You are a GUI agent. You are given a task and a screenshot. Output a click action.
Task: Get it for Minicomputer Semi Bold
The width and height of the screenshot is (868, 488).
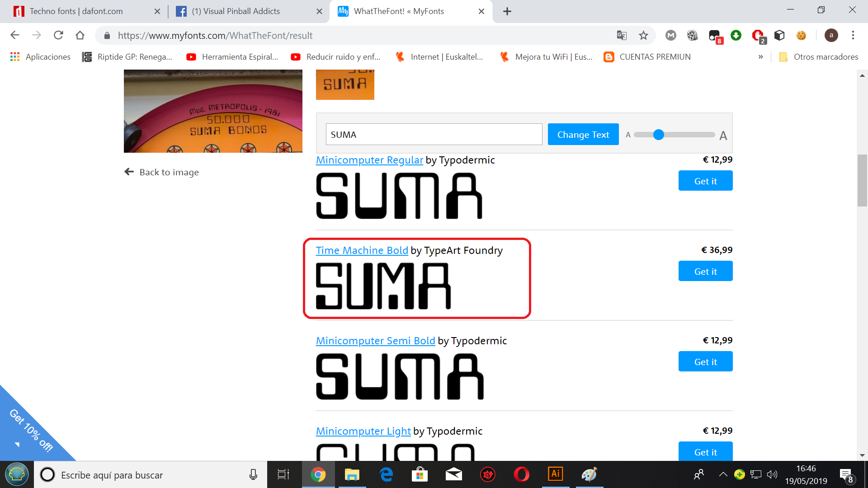click(x=705, y=361)
